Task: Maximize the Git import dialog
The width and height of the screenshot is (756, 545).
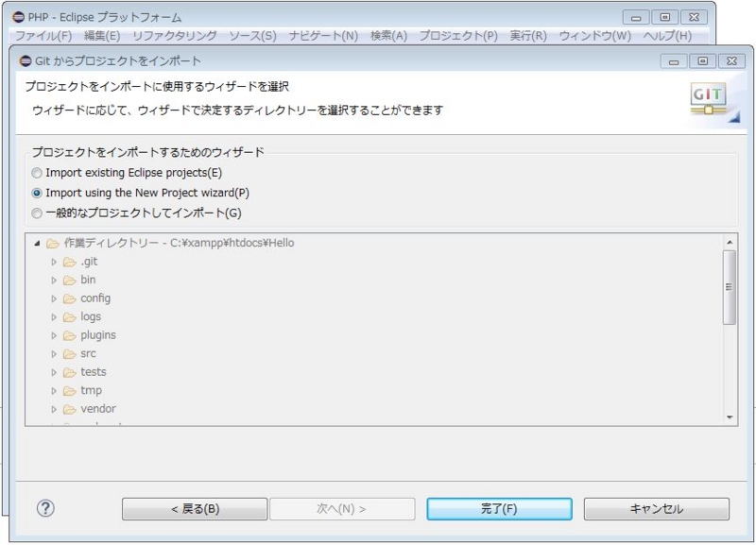Action: (x=703, y=61)
